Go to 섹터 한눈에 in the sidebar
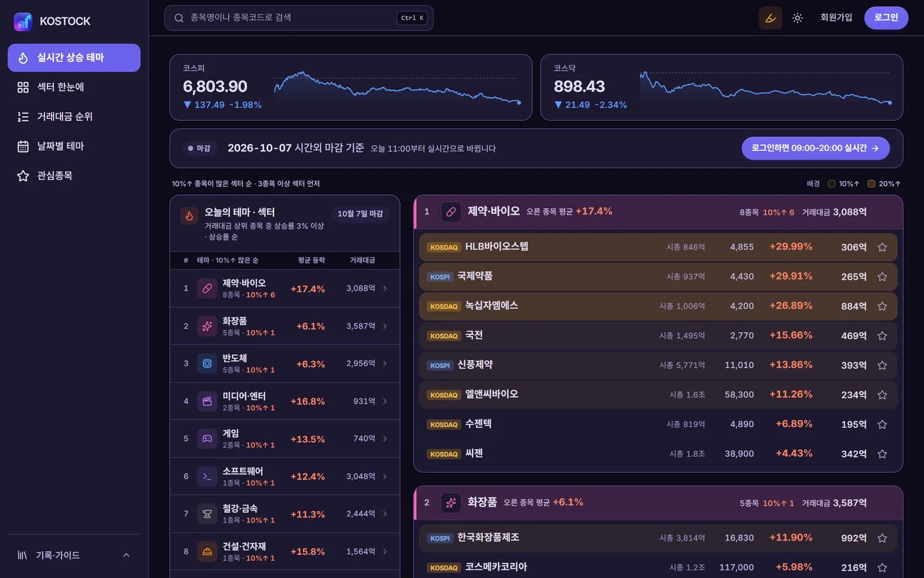This screenshot has width=924, height=578. pyautogui.click(x=74, y=87)
